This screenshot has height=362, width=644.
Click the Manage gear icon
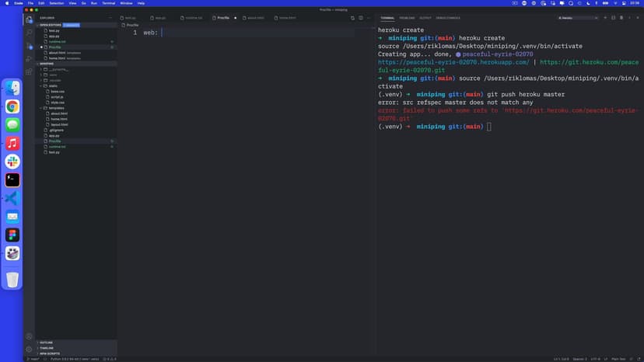coord(29,349)
